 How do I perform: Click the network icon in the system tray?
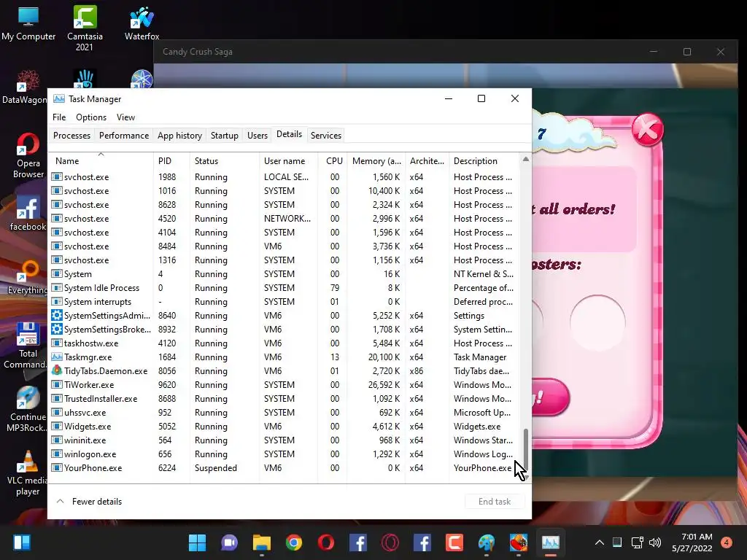coord(637,542)
